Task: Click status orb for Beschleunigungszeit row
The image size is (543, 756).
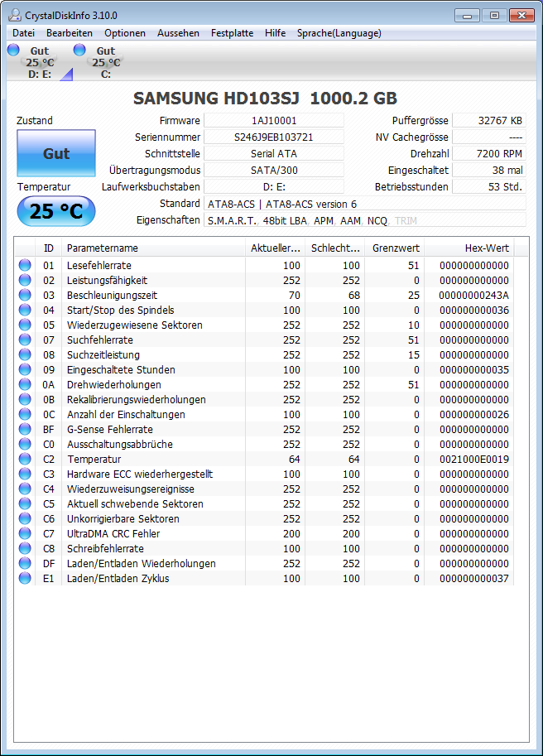Action: [25, 295]
